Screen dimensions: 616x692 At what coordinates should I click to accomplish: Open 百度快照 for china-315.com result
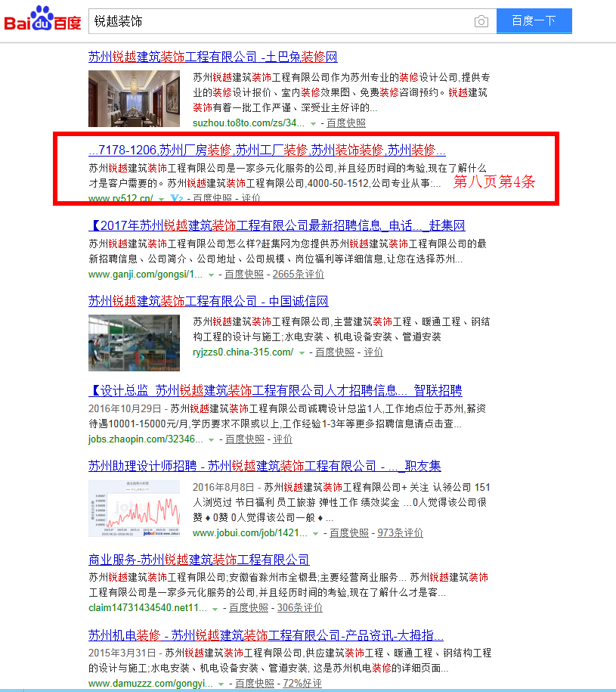[335, 352]
